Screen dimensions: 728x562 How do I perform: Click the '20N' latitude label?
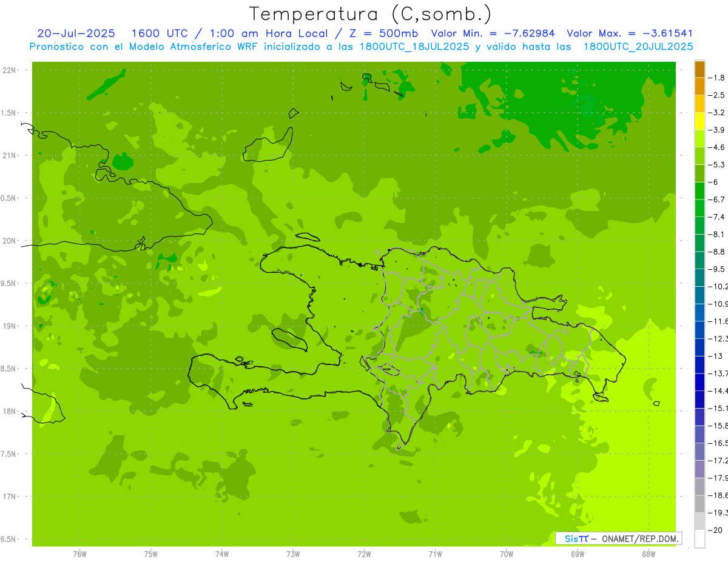[x=9, y=241]
